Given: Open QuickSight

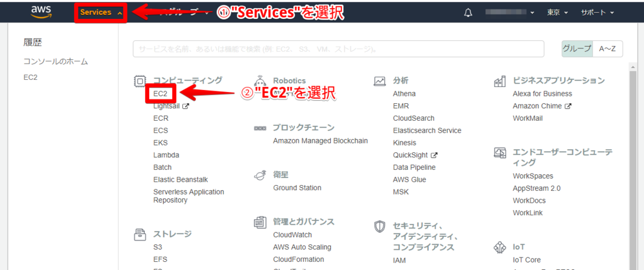Looking at the screenshot, I should [x=411, y=155].
